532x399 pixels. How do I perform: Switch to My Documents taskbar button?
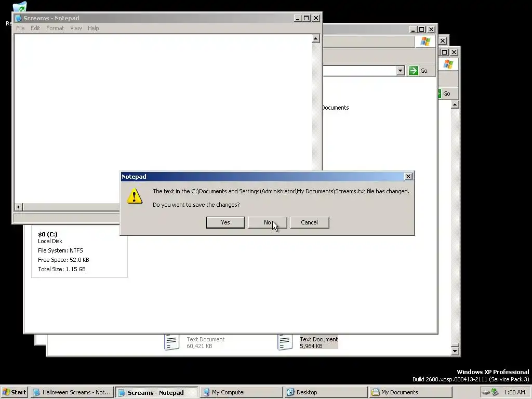(411, 392)
